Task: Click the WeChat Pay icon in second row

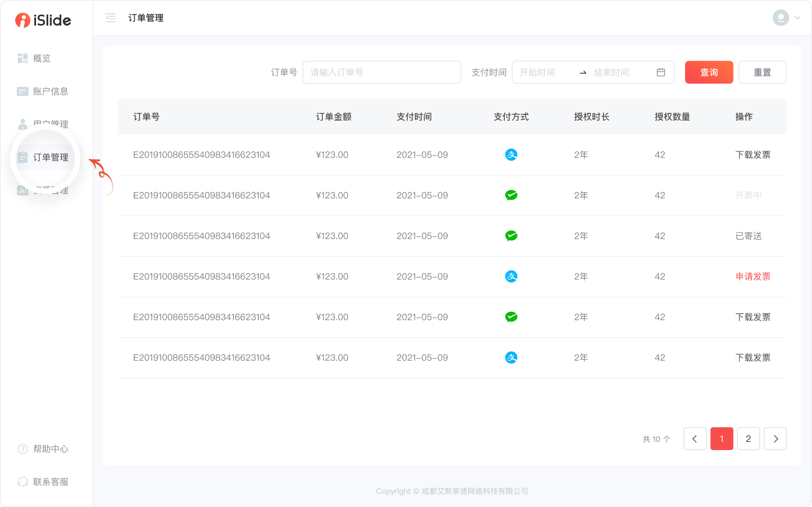Action: click(x=511, y=195)
